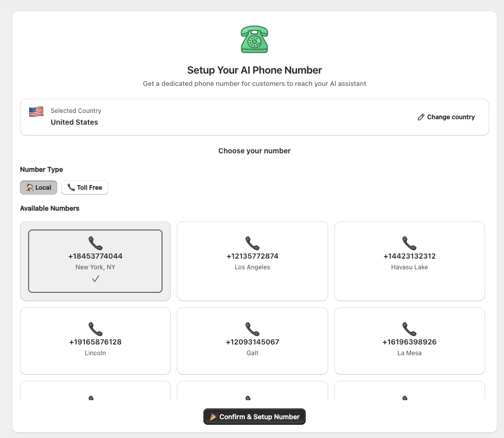
Task: Click green checkmark on New York number
Action: (x=96, y=279)
